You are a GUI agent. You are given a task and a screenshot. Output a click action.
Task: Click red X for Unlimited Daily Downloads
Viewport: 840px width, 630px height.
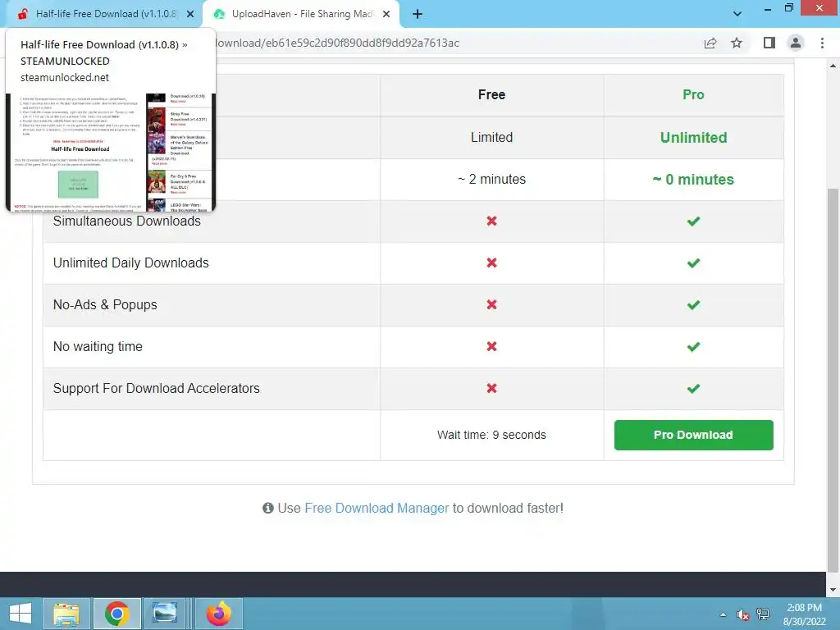point(491,263)
